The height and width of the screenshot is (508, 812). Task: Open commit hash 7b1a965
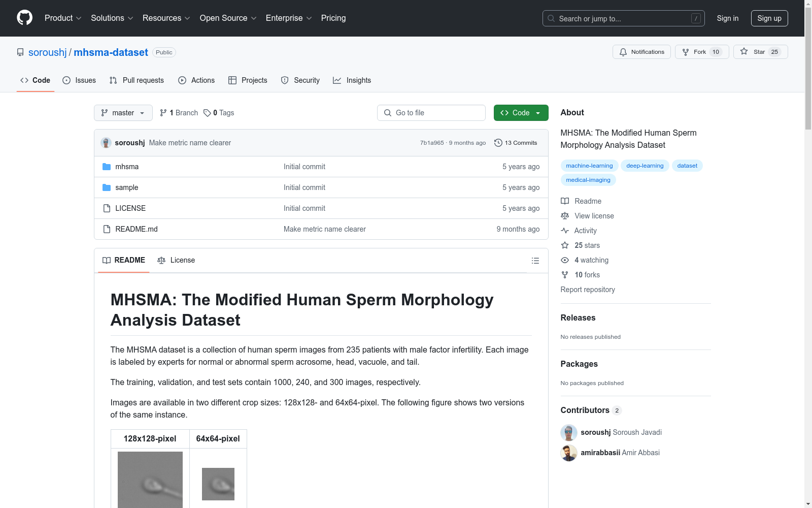click(432, 143)
